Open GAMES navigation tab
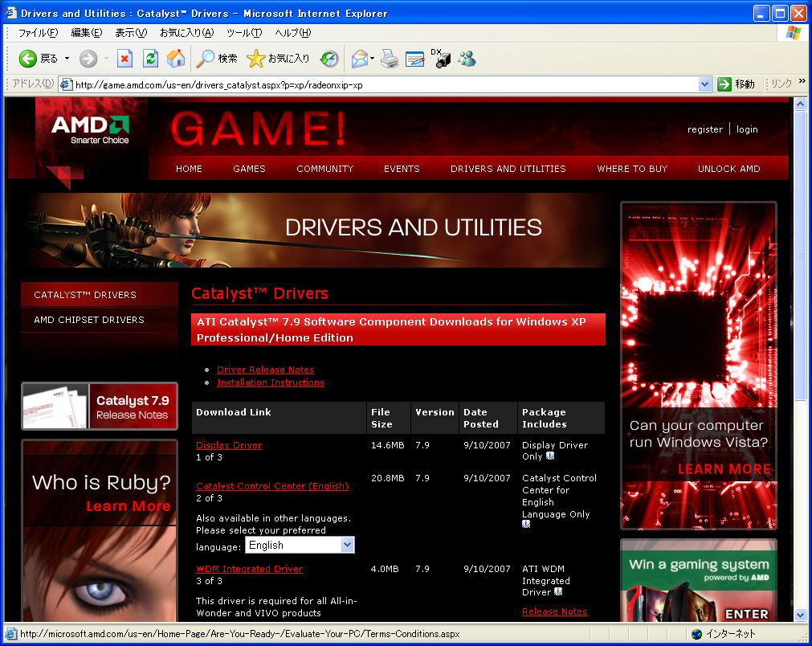812x646 pixels. pyautogui.click(x=249, y=169)
